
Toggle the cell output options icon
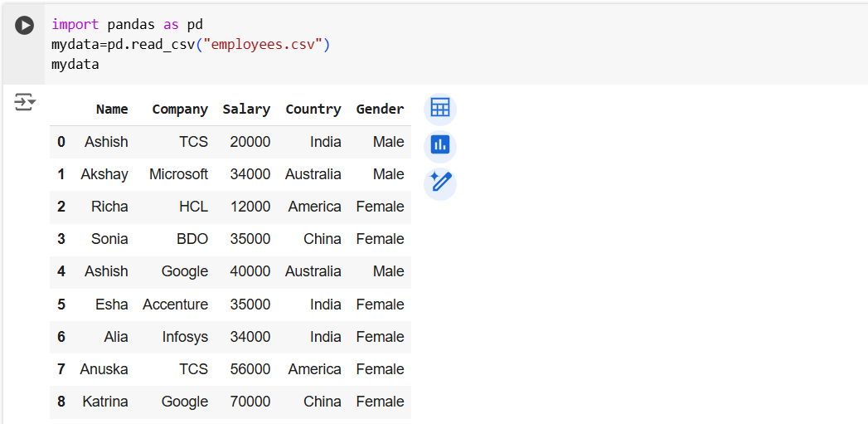click(25, 103)
